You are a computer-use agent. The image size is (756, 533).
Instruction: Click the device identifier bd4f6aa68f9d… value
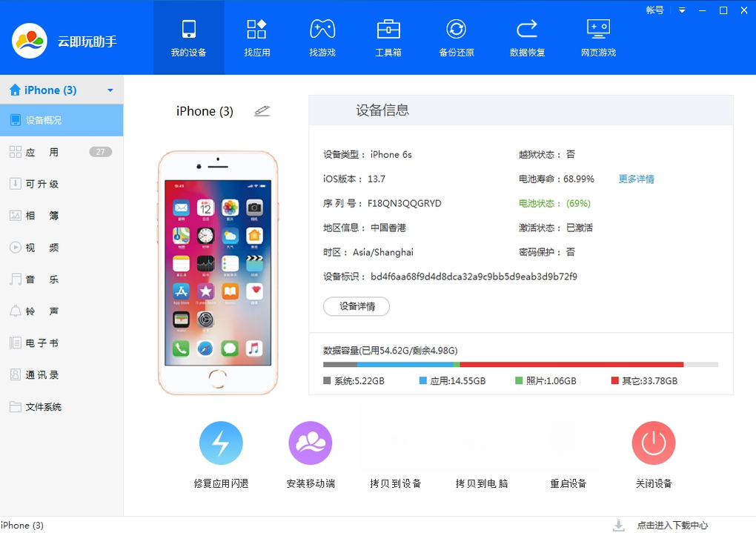tap(474, 277)
